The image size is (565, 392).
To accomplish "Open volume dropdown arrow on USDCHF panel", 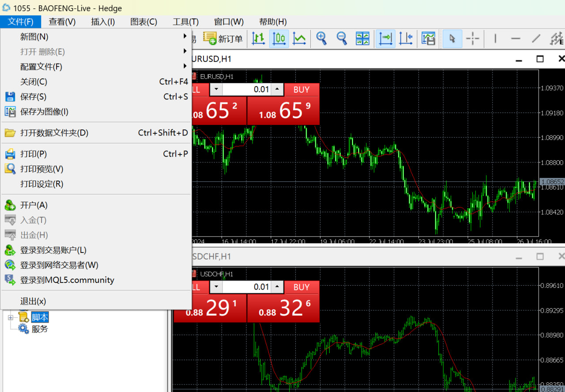I will click(x=216, y=287).
